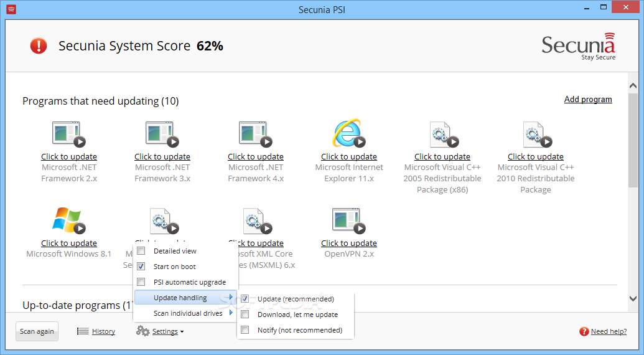Open the Need help? link
Image resolution: width=644 pixels, height=355 pixels.
(609, 331)
